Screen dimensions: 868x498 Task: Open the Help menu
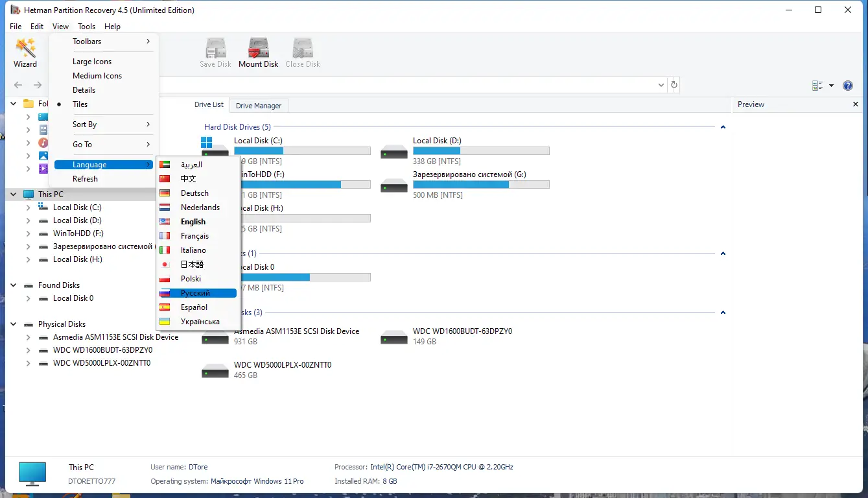click(x=112, y=27)
